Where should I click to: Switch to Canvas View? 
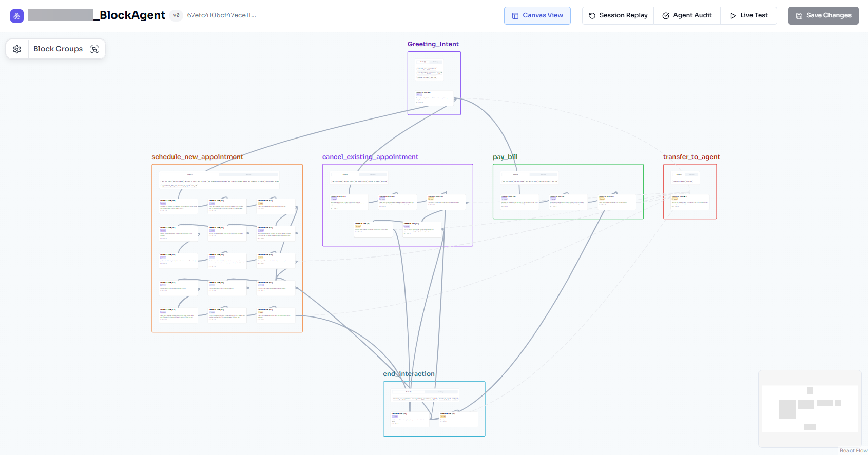point(537,15)
